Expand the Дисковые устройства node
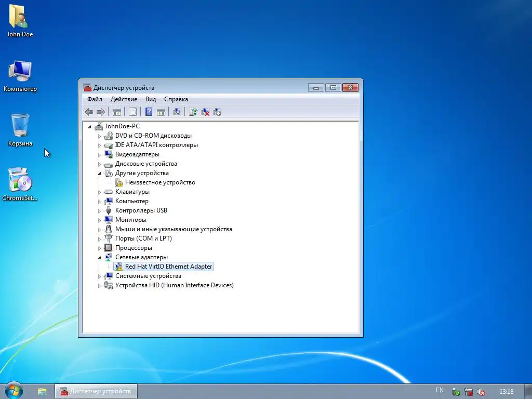Viewport: 532px width, 399px height. click(99, 164)
